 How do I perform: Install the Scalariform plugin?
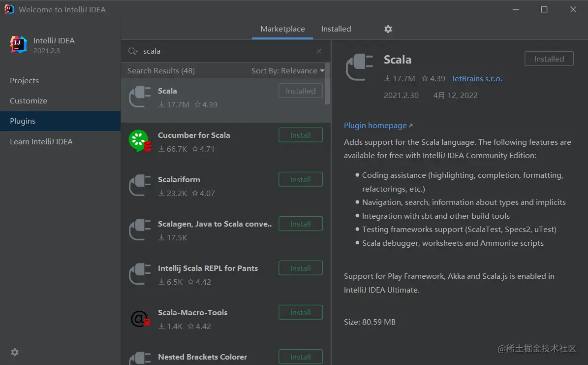coord(300,179)
